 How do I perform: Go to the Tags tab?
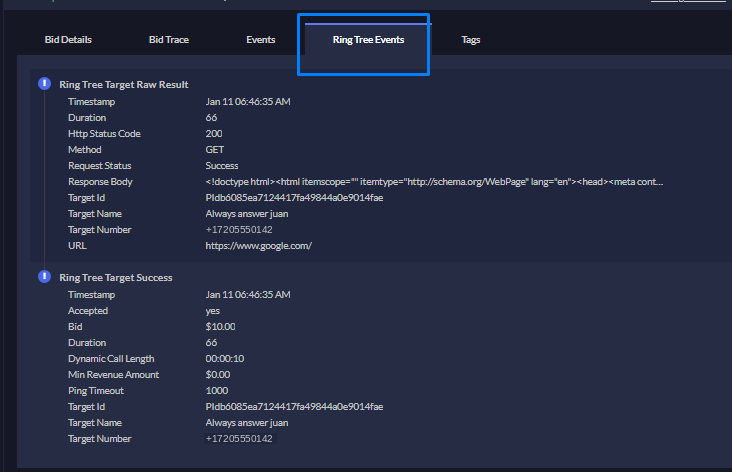[471, 40]
